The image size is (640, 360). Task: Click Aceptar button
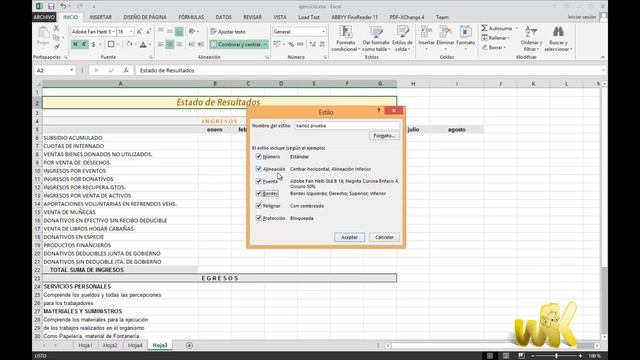tap(349, 237)
